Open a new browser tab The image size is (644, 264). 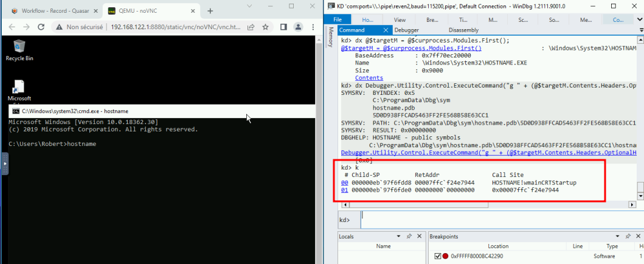pos(210,11)
